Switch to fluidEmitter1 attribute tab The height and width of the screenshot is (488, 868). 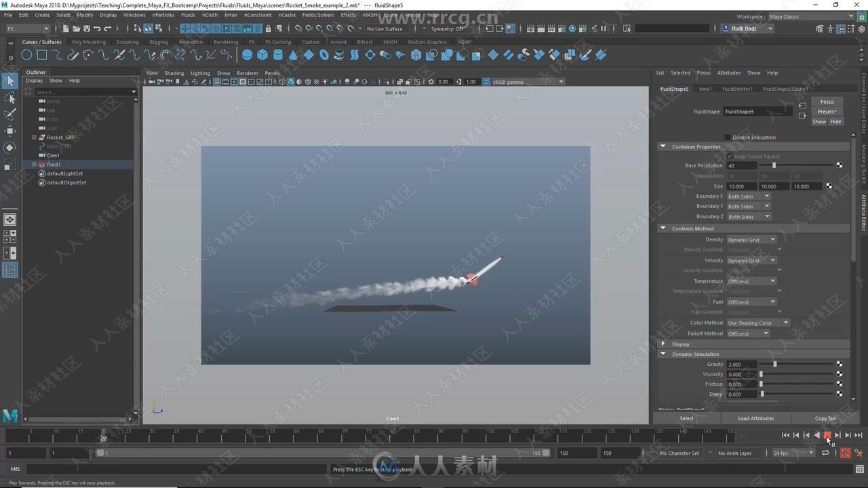737,89
